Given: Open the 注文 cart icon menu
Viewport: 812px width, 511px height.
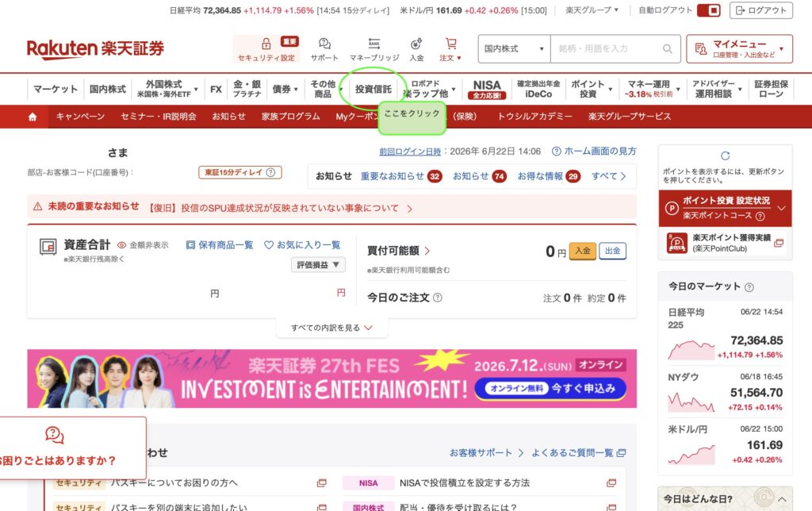Looking at the screenshot, I should click(450, 44).
